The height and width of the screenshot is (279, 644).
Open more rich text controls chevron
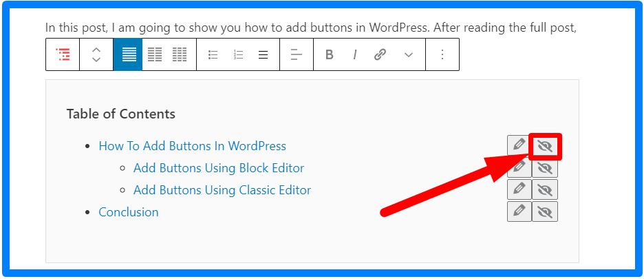tap(408, 54)
